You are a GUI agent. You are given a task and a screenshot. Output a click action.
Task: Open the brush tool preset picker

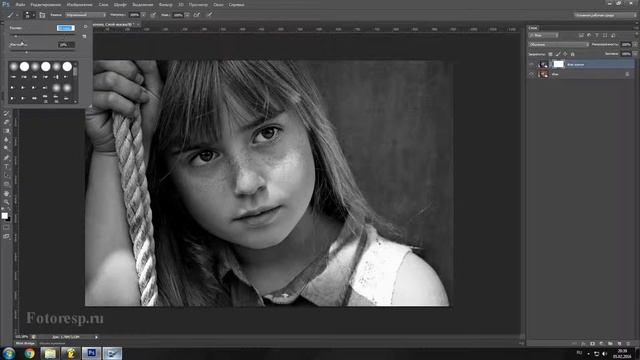point(12,15)
